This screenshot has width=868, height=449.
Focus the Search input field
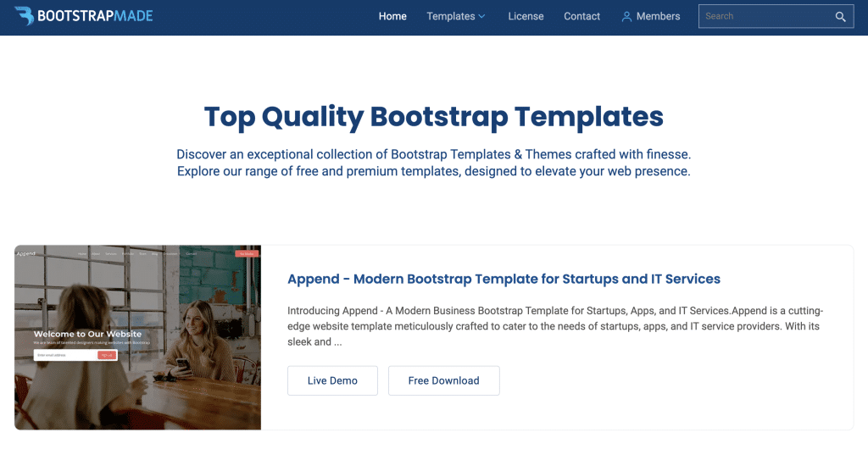click(763, 16)
